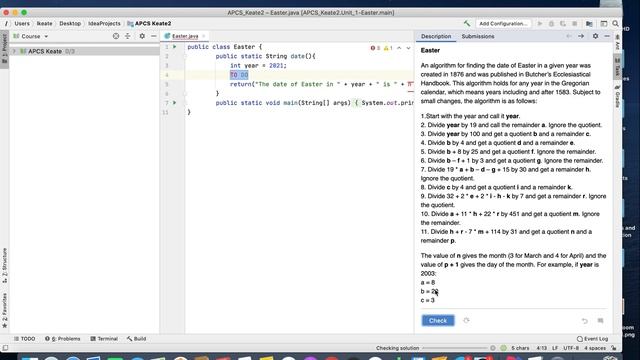Hide the Task description panel
Image resolution: width=640 pixels, height=360 pixels.
(607, 36)
